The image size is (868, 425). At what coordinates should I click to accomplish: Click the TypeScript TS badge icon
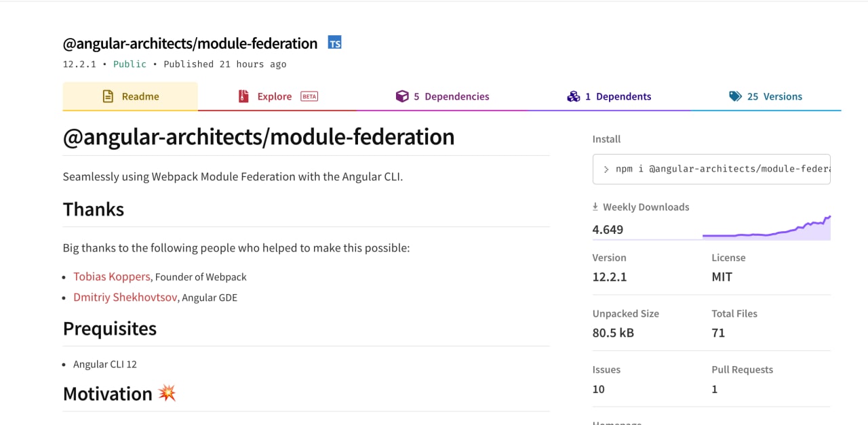tap(334, 43)
